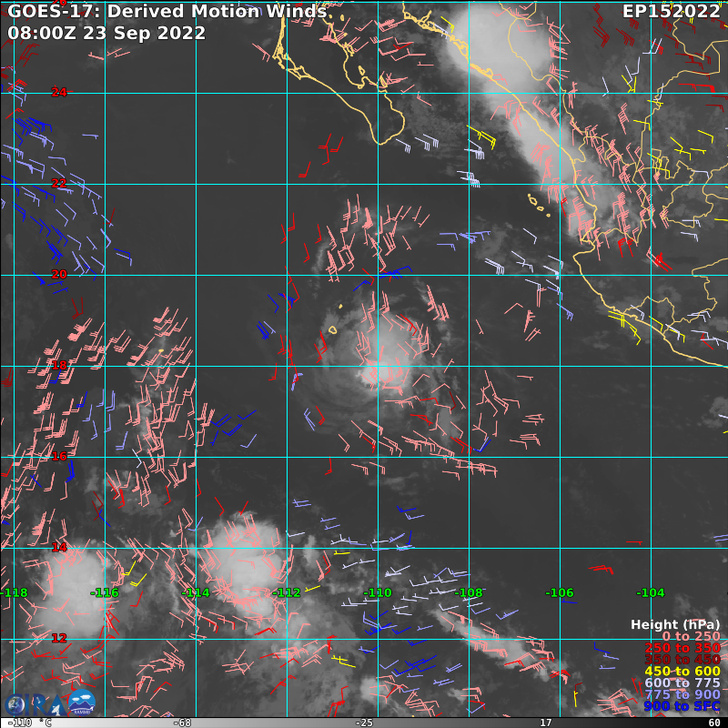This screenshot has height=728, width=728.
Task: Click the latitude label "18"
Action: (x=59, y=366)
